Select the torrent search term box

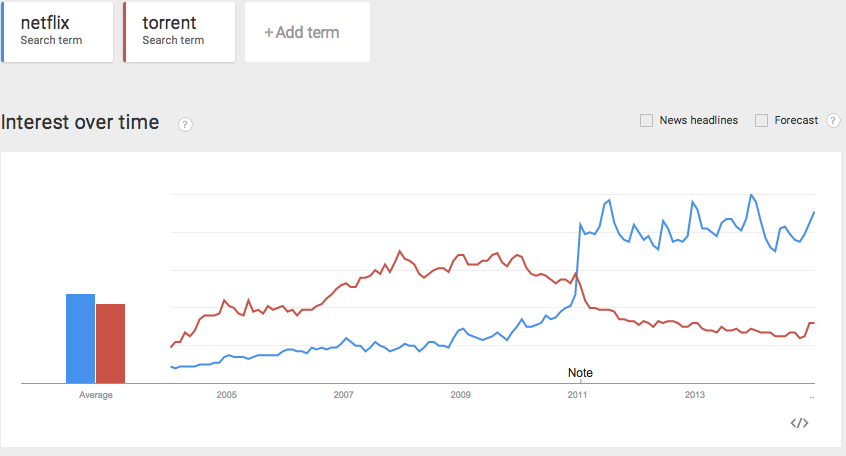[x=180, y=32]
